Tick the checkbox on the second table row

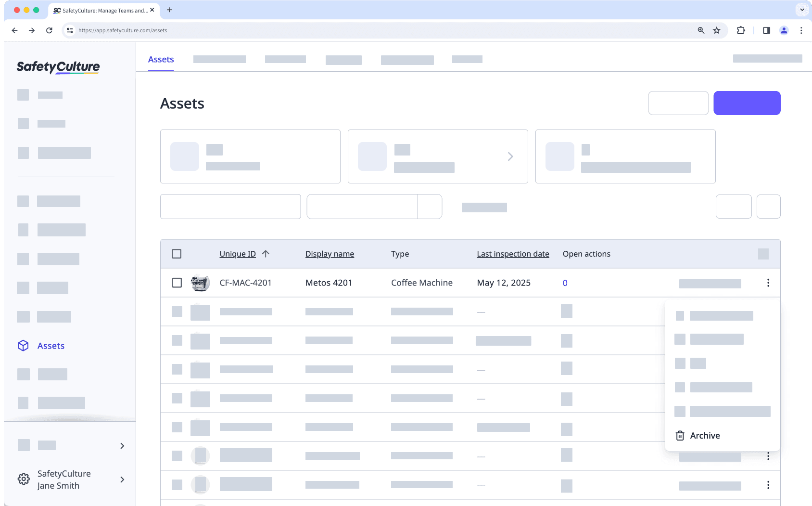click(x=177, y=311)
